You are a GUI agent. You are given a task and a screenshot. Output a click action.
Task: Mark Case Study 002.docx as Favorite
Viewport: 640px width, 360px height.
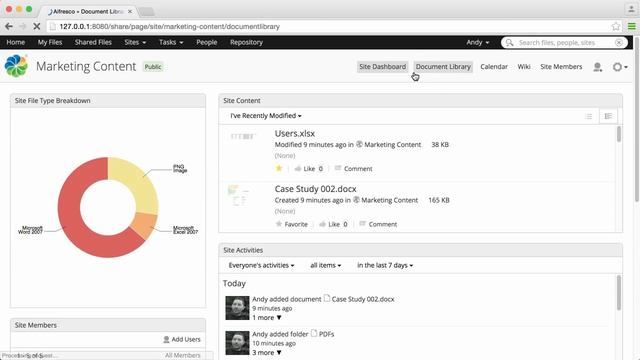[292, 224]
